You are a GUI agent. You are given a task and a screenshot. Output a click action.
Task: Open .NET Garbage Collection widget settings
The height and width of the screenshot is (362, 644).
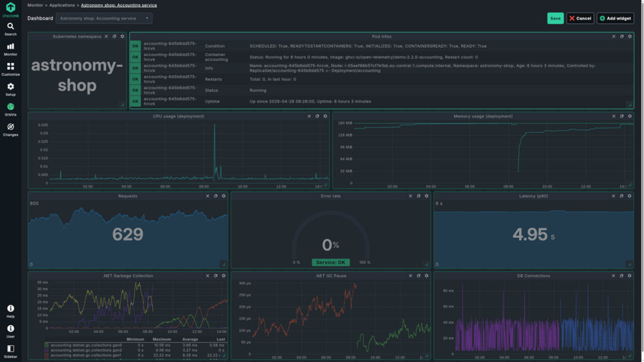(223, 276)
